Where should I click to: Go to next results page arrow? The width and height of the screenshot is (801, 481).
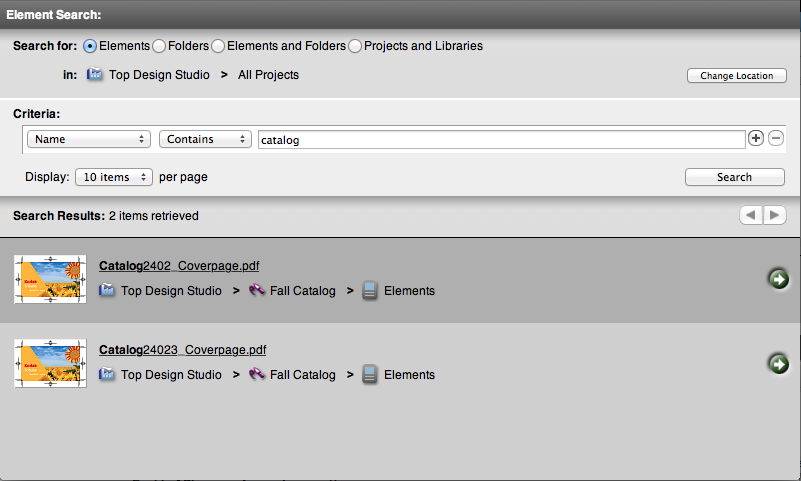coord(774,215)
